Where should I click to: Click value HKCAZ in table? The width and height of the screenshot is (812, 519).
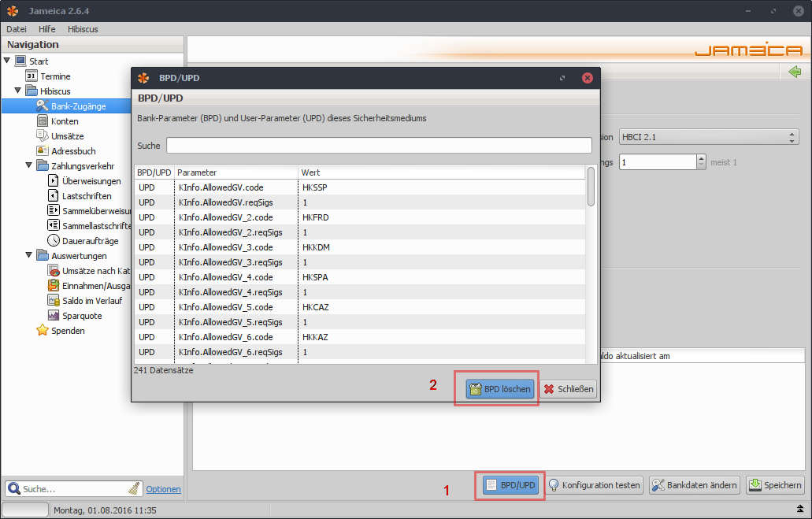(x=316, y=307)
